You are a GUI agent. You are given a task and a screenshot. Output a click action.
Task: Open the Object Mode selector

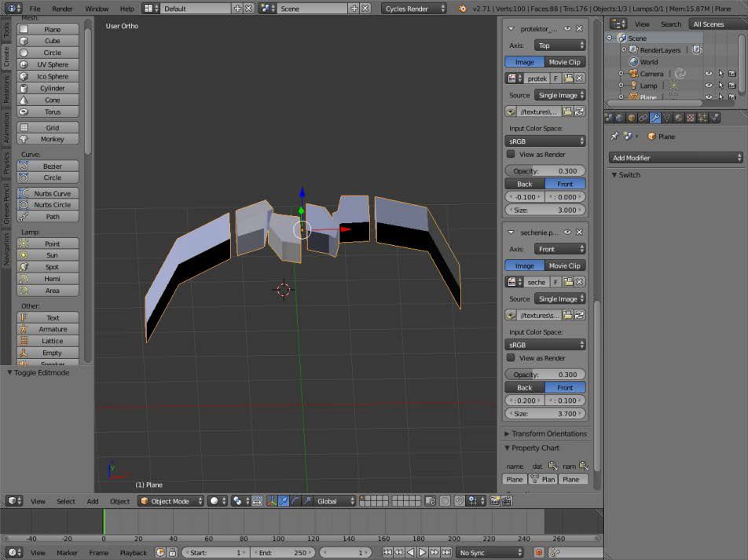pos(171,501)
